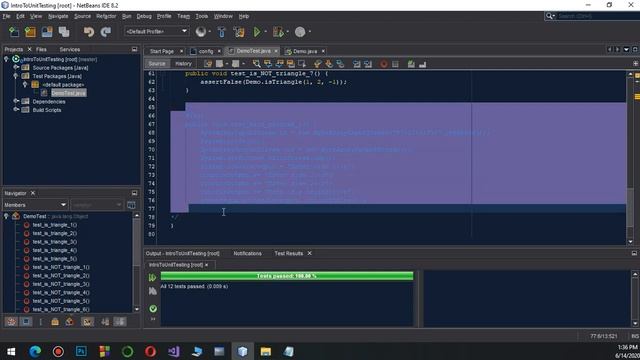Click the red Start Macro Recording icon

point(384,64)
